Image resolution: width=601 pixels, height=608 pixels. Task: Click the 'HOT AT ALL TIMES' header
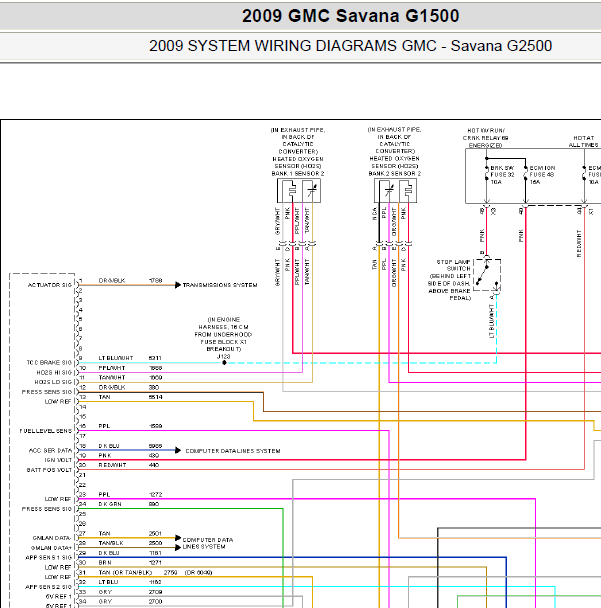[x=584, y=142]
